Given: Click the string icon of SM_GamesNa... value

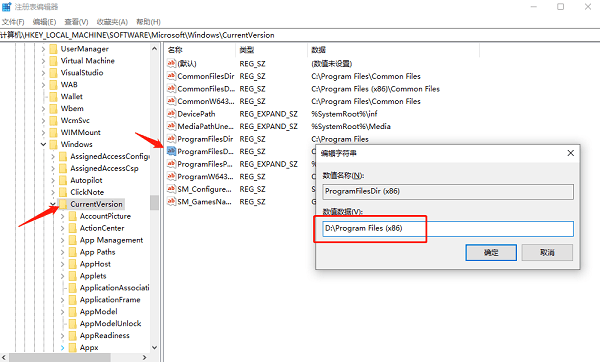Looking at the screenshot, I should (x=171, y=202).
